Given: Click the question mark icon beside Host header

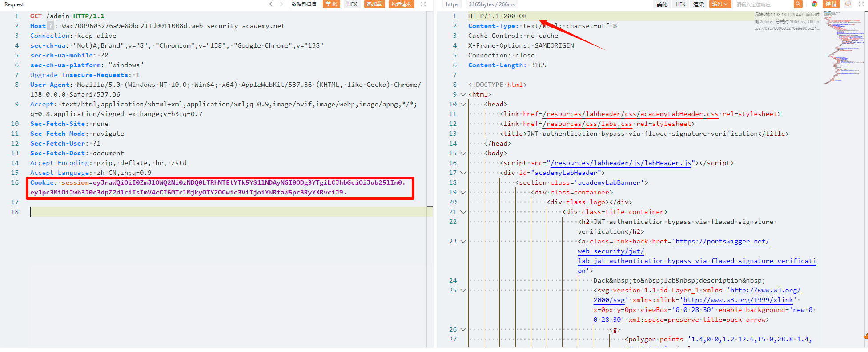Looking at the screenshot, I should click(51, 26).
